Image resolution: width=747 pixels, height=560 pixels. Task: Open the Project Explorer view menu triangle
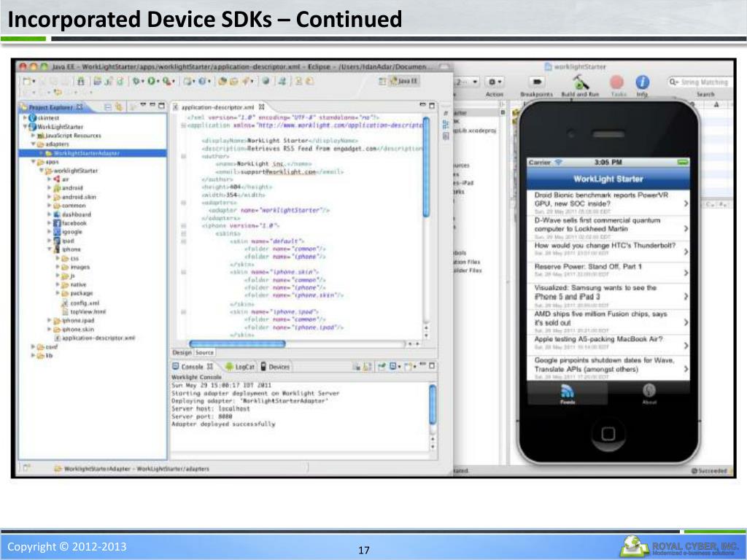pyautogui.click(x=142, y=105)
